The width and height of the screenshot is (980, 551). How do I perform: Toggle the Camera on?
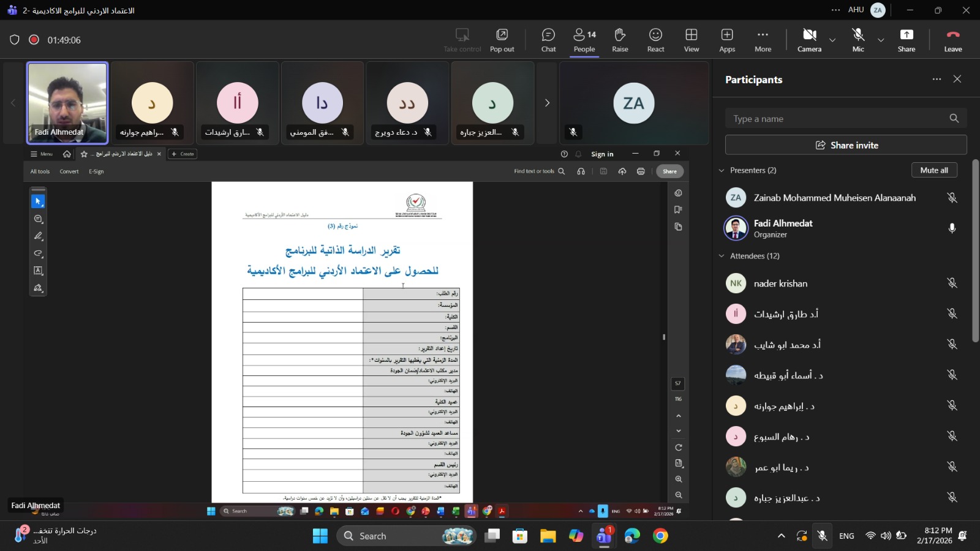[809, 40]
